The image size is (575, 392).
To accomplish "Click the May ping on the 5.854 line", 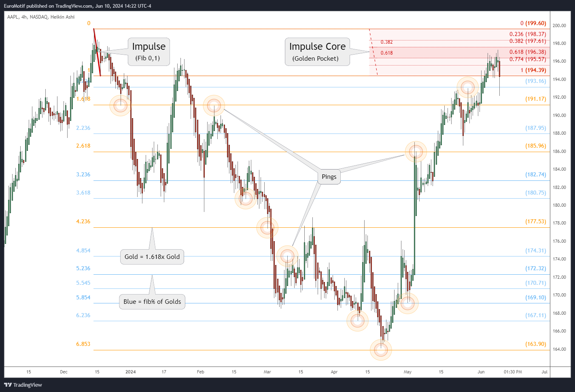I will [407, 303].
